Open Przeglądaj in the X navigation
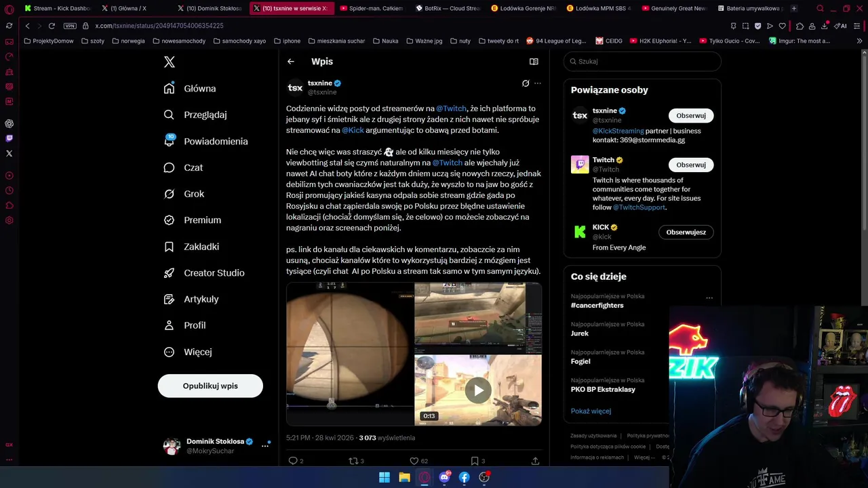This screenshot has height=488, width=868. pos(196,115)
